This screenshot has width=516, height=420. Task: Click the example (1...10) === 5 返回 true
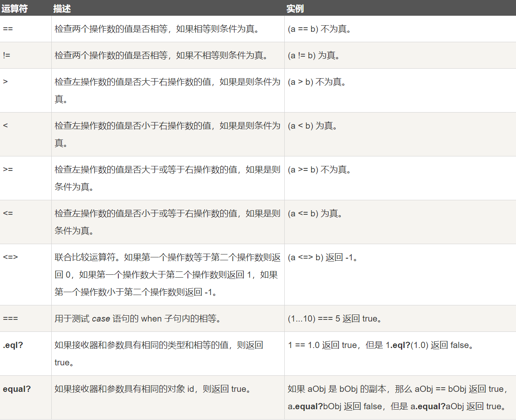(334, 319)
